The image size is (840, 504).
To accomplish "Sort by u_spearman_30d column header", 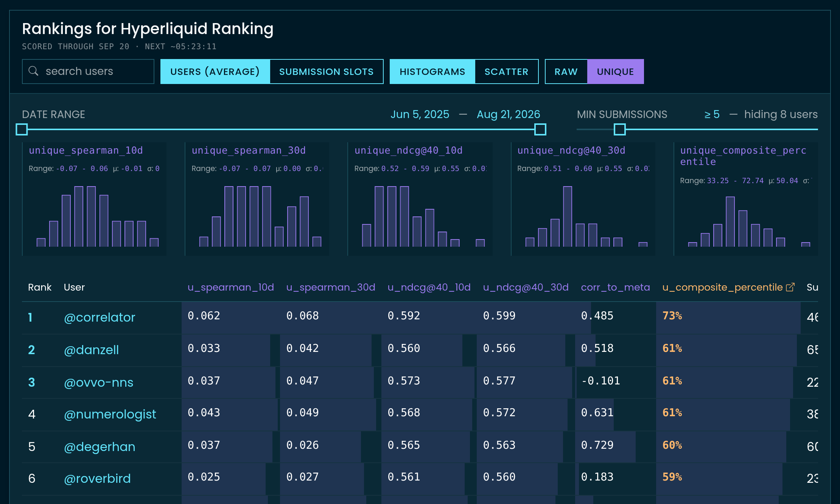I will coord(331,287).
